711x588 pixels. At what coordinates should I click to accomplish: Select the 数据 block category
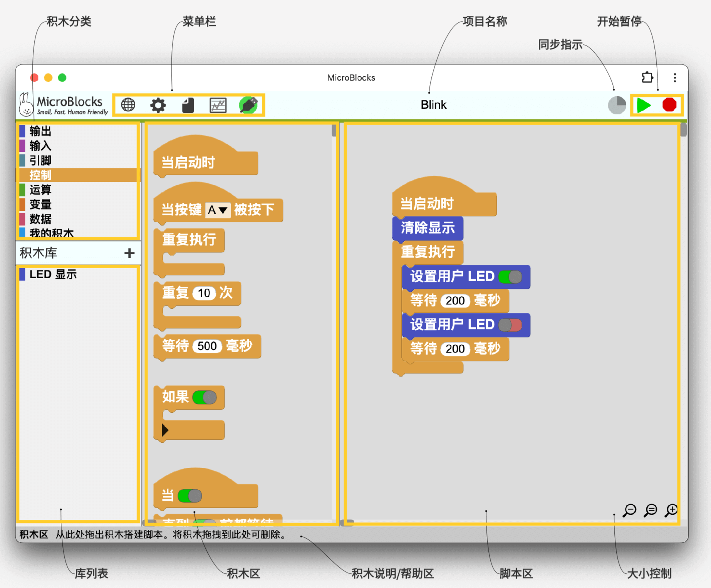point(78,219)
